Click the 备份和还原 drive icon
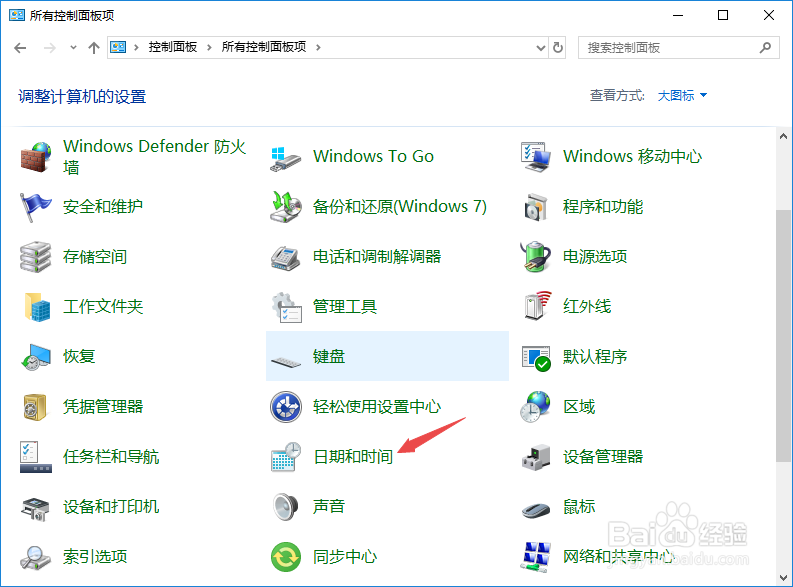The height and width of the screenshot is (587, 793). 286,207
